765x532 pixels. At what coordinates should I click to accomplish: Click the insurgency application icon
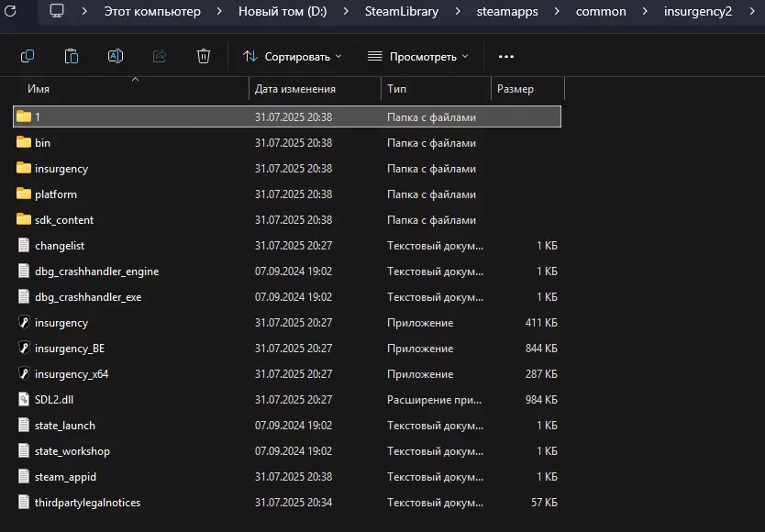[24, 322]
